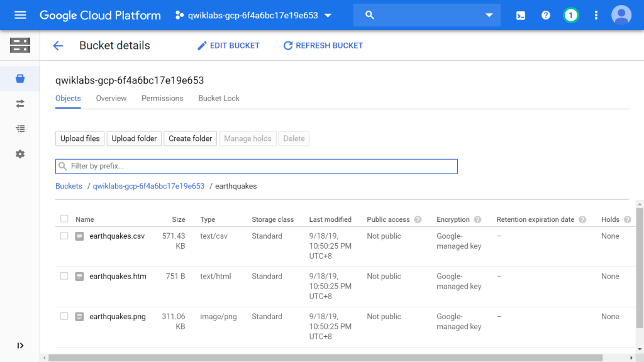Click the horizontal scrollbar thumb

click(325, 358)
